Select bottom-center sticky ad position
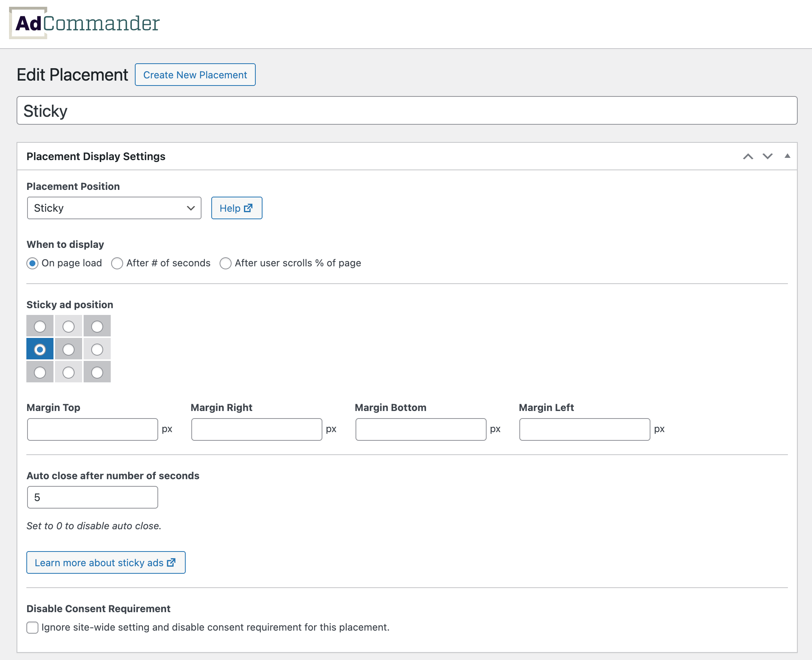 [69, 372]
